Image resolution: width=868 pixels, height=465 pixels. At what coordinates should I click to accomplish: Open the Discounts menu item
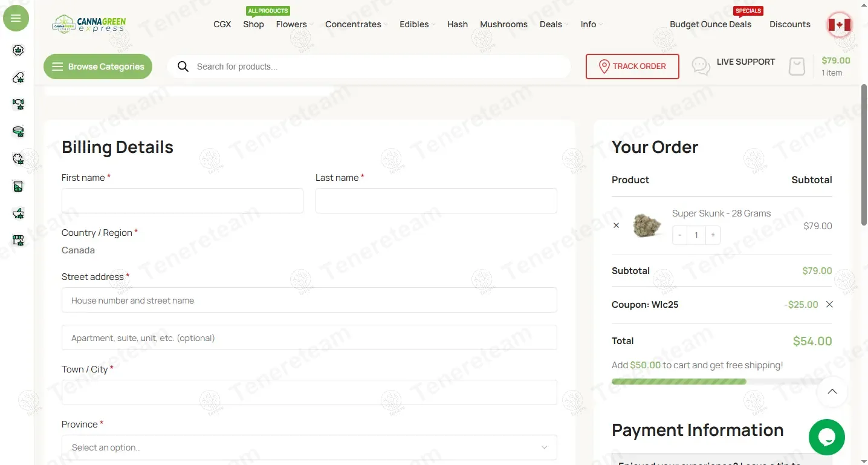pyautogui.click(x=789, y=24)
